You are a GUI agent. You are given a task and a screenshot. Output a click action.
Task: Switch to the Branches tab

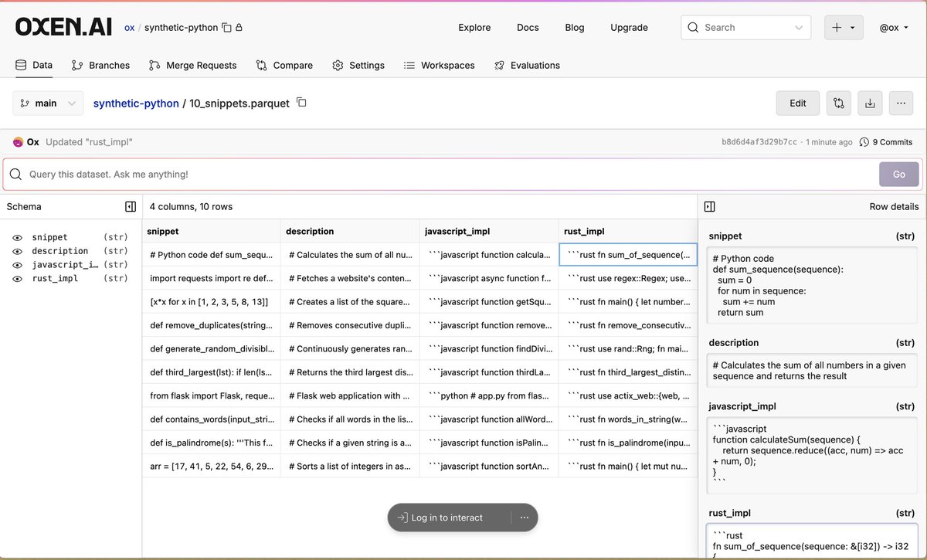coord(100,65)
